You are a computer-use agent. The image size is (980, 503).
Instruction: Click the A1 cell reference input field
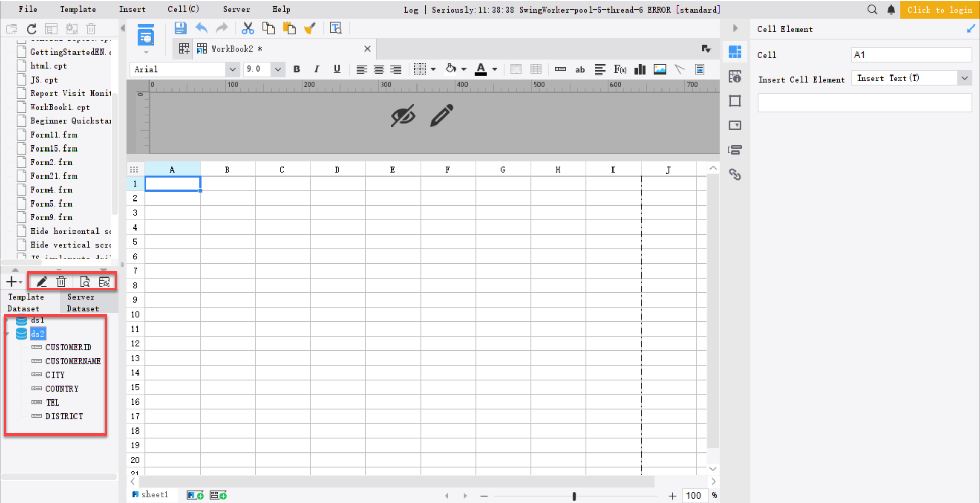(911, 54)
